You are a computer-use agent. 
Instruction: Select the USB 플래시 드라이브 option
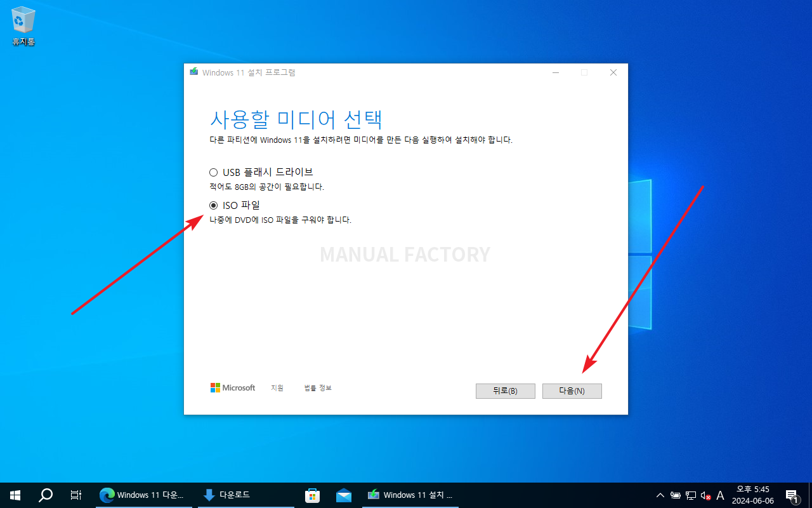click(214, 171)
